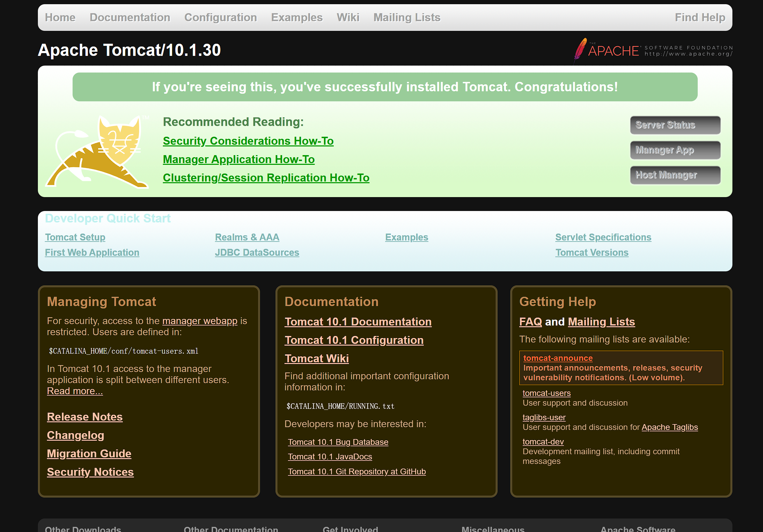Open the Tomcat 10.1 Git Repository at GitHub
The image size is (763, 532).
(x=357, y=471)
